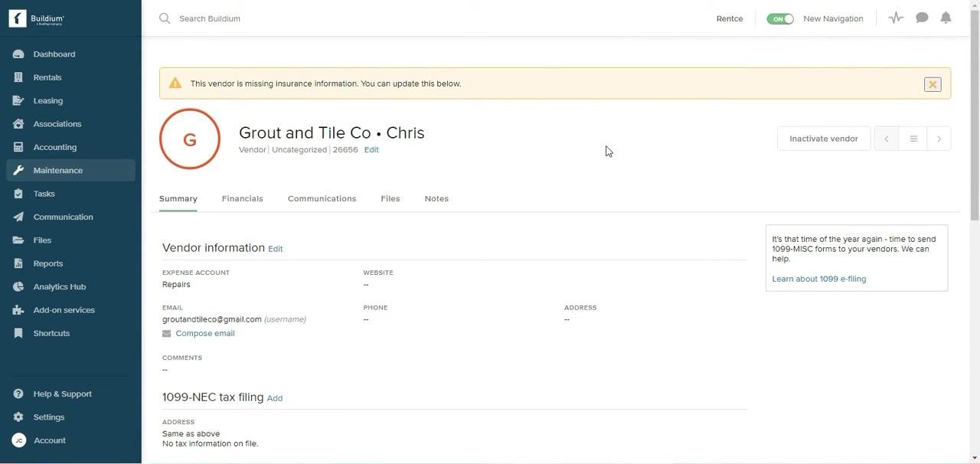This screenshot has height=464, width=980.
Task: Toggle the New Navigation switch
Action: click(780, 18)
